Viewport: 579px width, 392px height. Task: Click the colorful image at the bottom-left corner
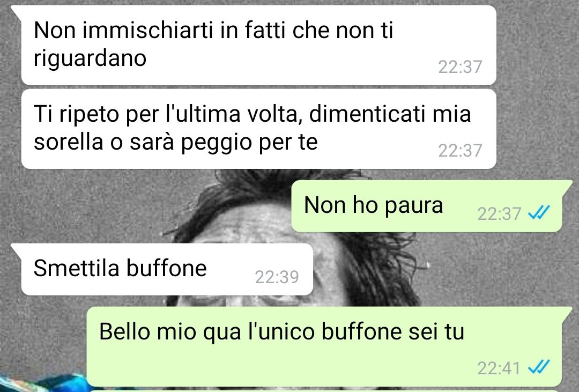pos(42,383)
